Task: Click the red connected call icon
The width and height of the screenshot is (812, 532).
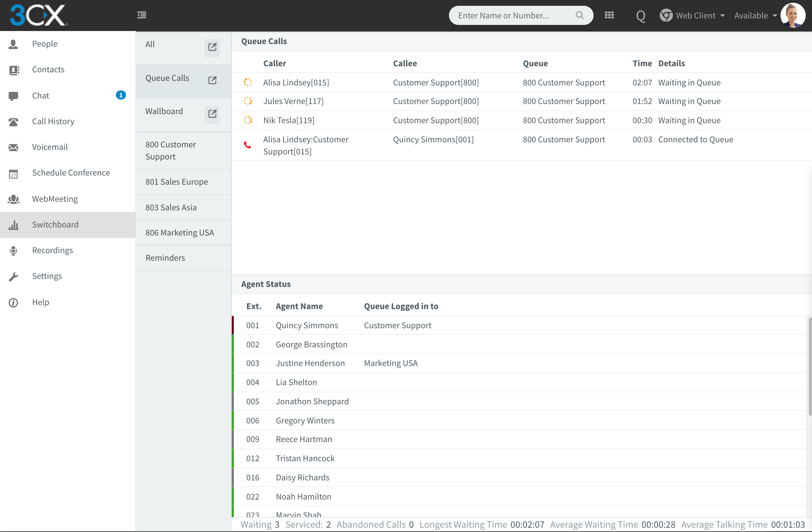Action: 248,145
